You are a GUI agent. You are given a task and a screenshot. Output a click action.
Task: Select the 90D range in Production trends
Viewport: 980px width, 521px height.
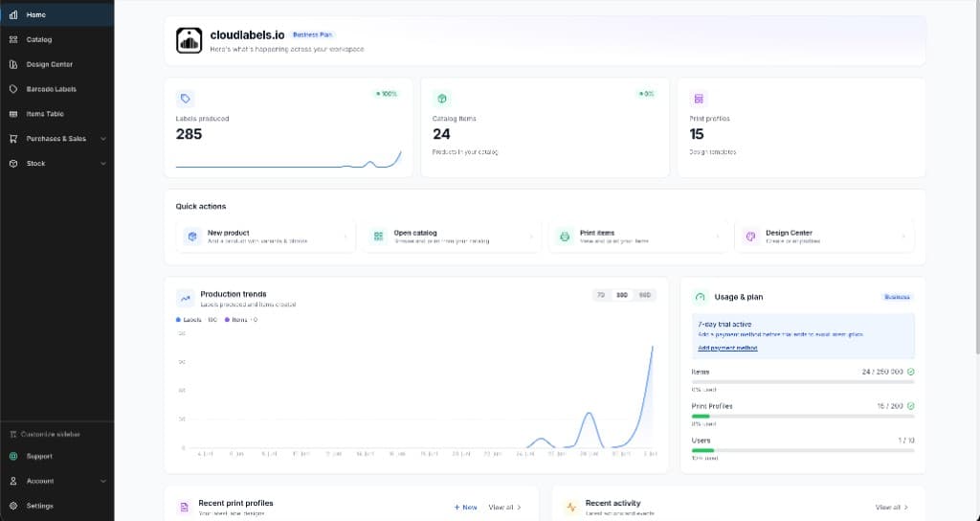(644, 295)
